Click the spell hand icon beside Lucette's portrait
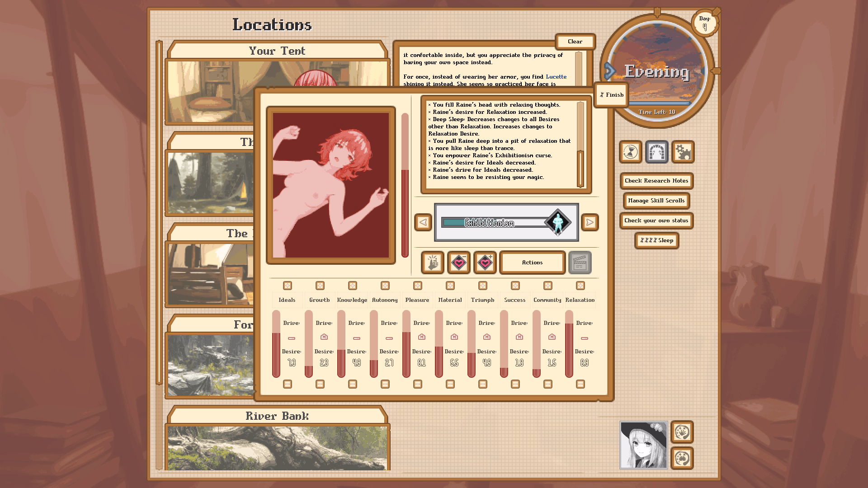 click(x=682, y=432)
